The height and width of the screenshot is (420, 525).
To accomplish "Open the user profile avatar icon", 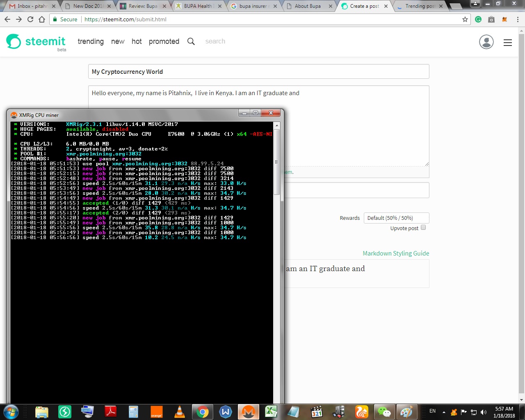I will (x=486, y=42).
